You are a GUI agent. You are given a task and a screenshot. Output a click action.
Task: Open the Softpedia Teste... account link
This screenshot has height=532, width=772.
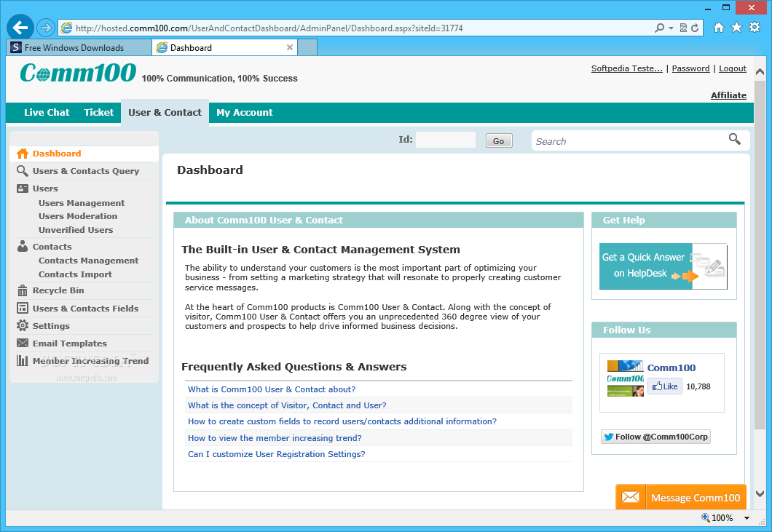click(627, 68)
